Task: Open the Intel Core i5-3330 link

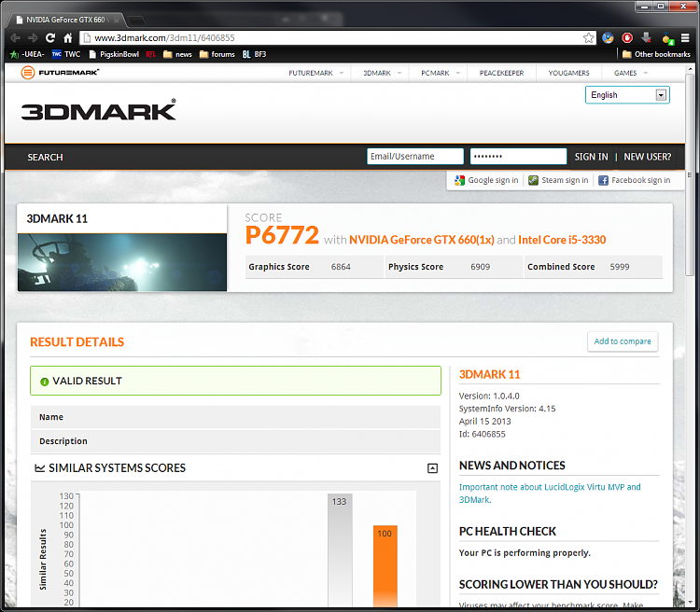Action: (x=562, y=240)
